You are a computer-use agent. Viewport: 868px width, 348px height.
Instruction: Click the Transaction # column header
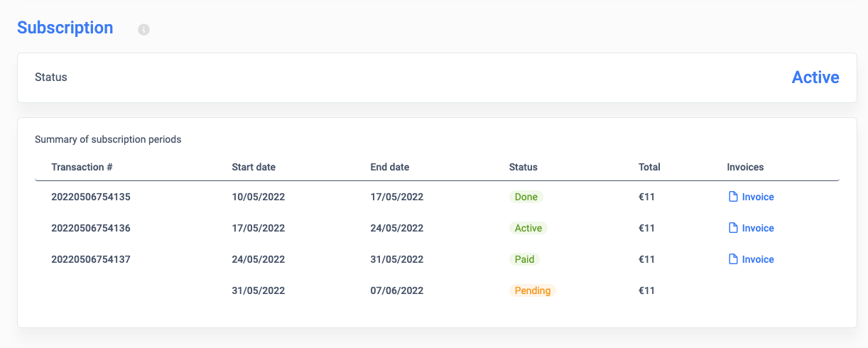pos(82,167)
